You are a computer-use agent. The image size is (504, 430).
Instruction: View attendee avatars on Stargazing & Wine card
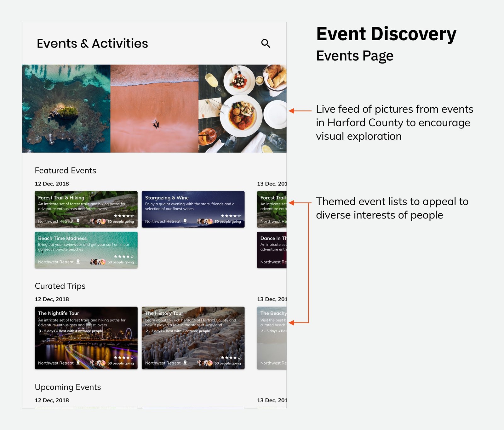tap(205, 221)
